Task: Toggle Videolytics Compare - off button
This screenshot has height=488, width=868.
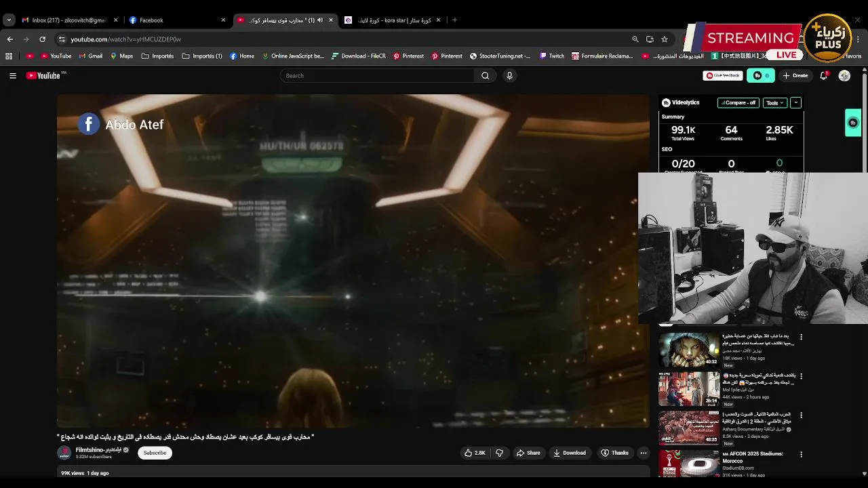Action: pyautogui.click(x=738, y=103)
